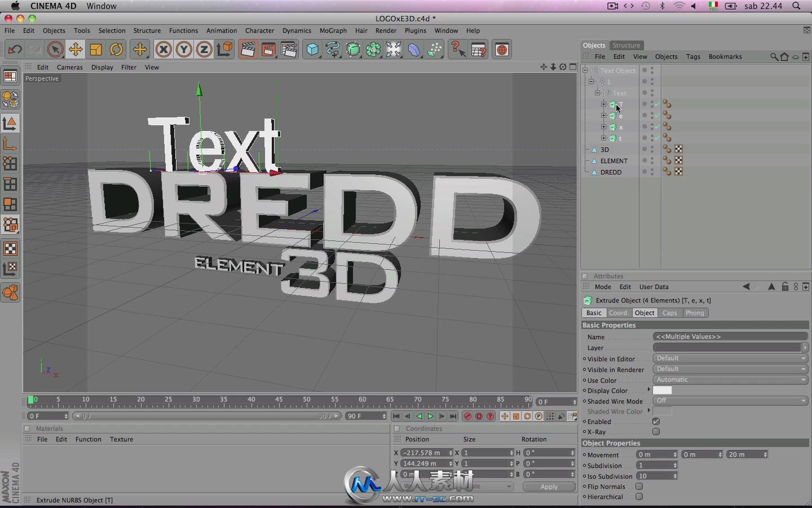Open the Render Settings icon
This screenshot has width=812, height=508.
[289, 50]
